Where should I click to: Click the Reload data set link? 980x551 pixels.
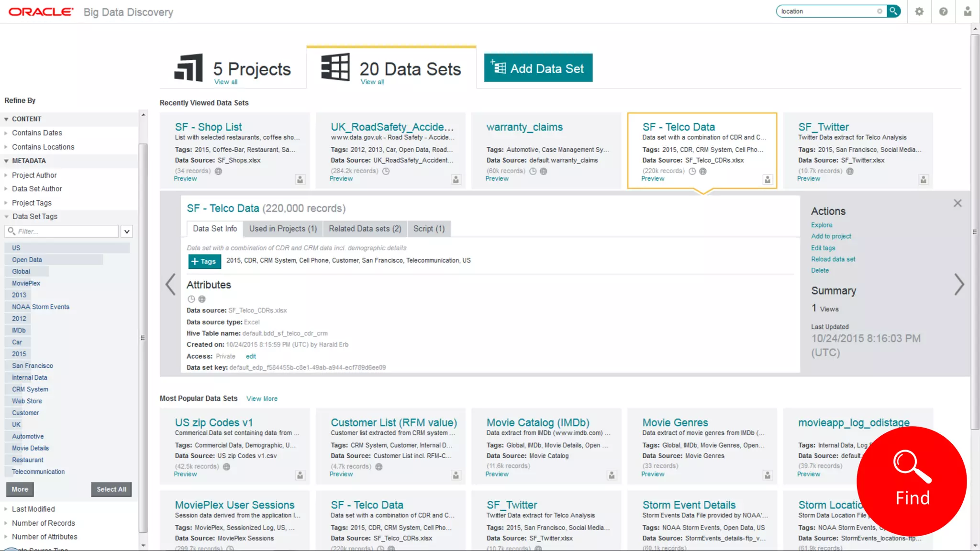pyautogui.click(x=833, y=259)
